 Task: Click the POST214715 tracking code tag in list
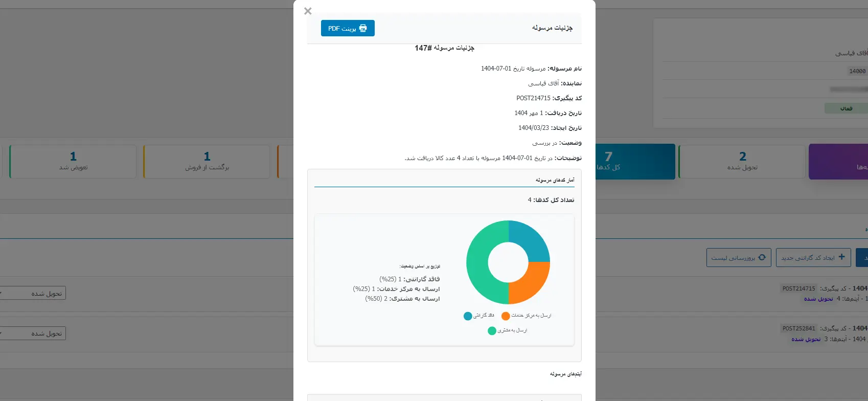tap(798, 288)
